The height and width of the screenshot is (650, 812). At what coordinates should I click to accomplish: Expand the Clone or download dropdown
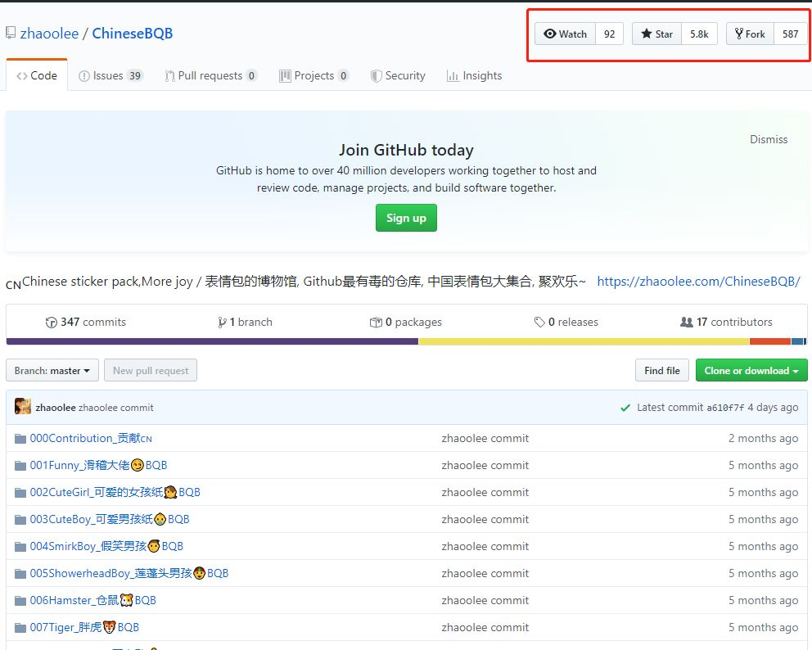(751, 371)
